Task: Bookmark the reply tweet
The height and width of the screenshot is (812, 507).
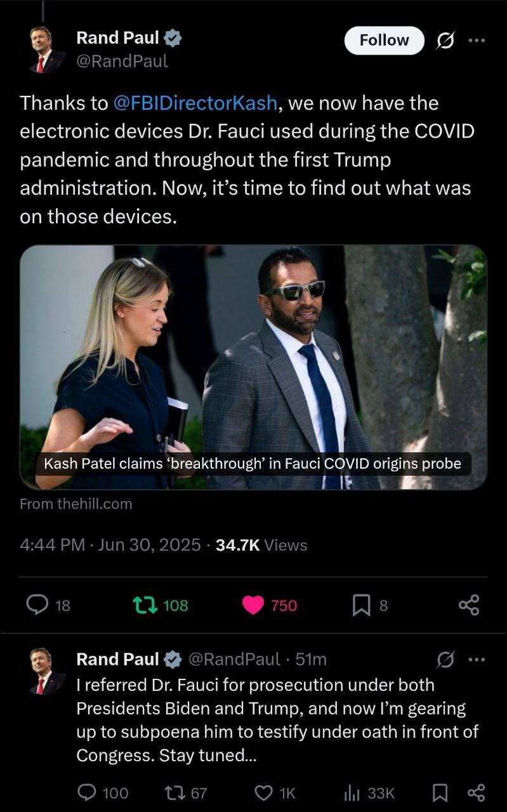Action: pyautogui.click(x=438, y=793)
